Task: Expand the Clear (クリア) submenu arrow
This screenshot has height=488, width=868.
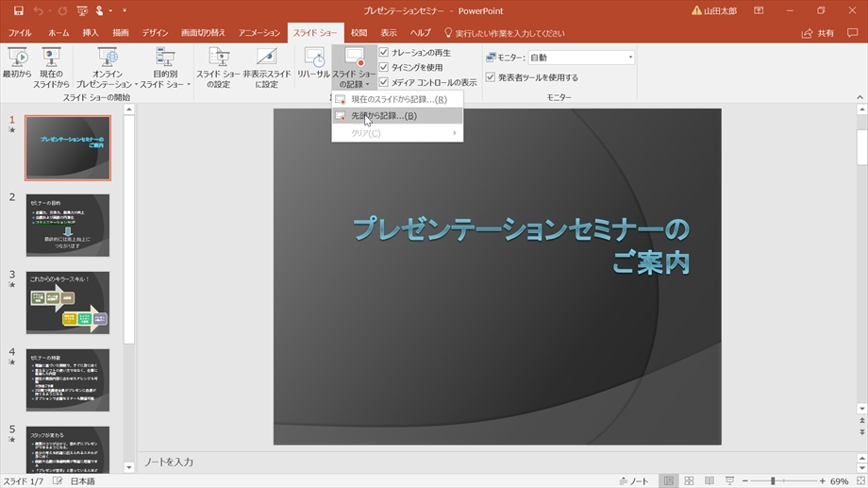Action: 455,133
